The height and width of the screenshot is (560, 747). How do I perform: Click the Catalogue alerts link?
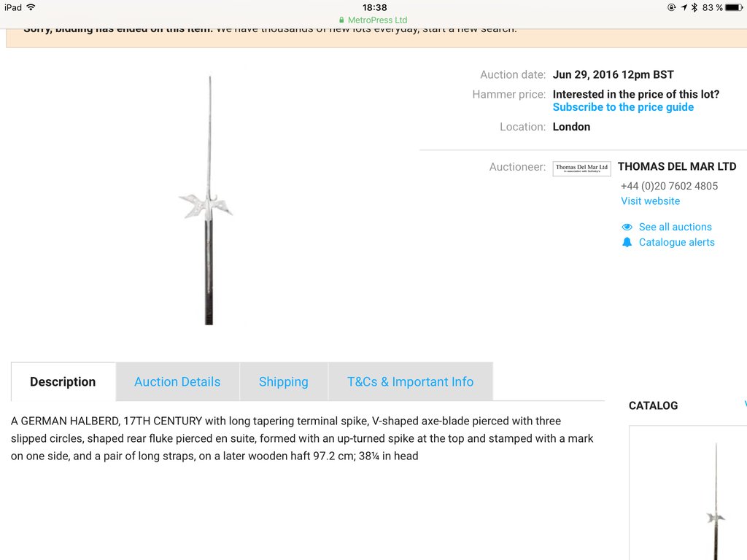coord(676,242)
